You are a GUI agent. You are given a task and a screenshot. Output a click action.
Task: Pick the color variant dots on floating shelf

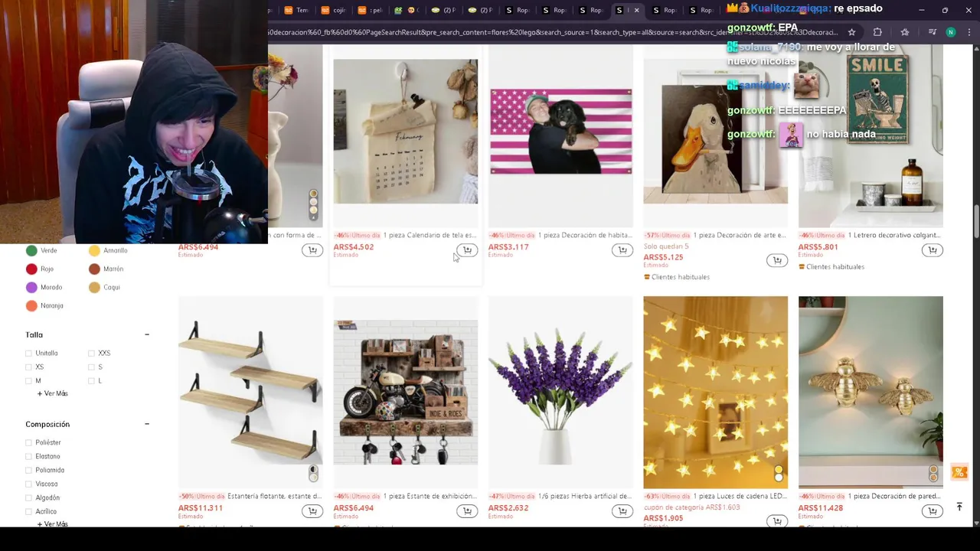click(x=313, y=474)
